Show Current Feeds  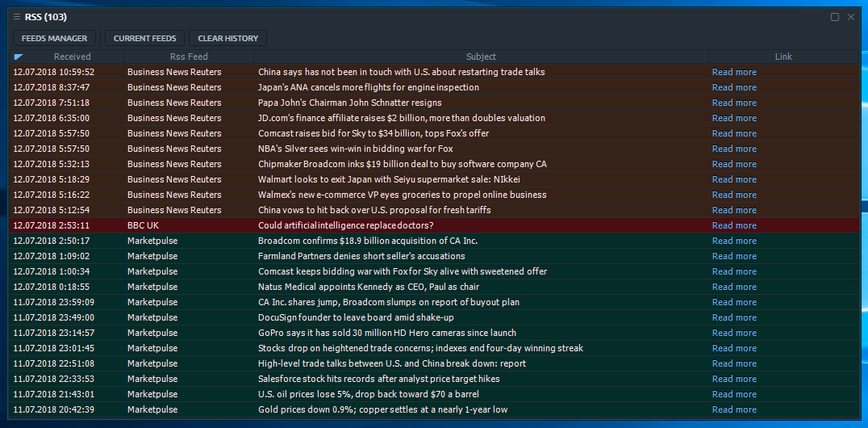click(144, 38)
